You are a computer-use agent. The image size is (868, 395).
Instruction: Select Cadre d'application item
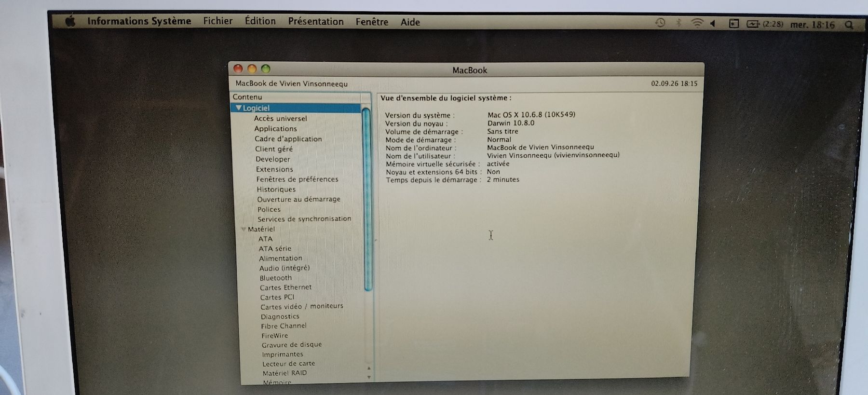point(288,139)
